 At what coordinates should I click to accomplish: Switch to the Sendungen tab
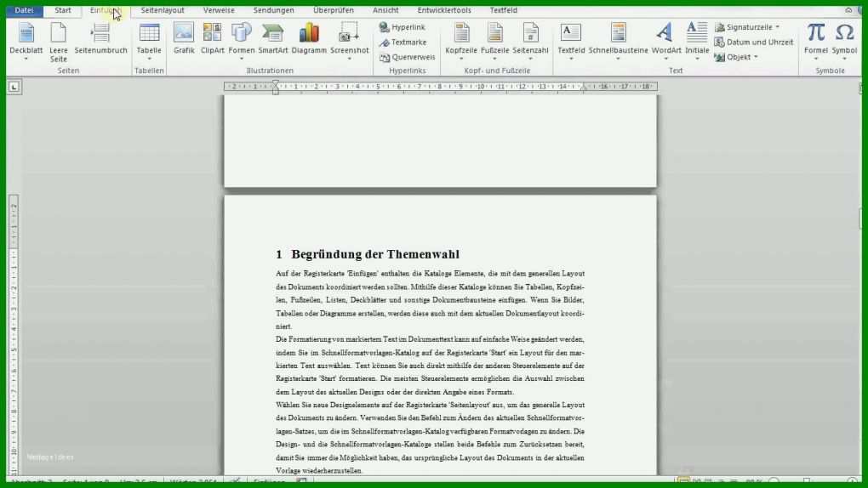click(273, 10)
